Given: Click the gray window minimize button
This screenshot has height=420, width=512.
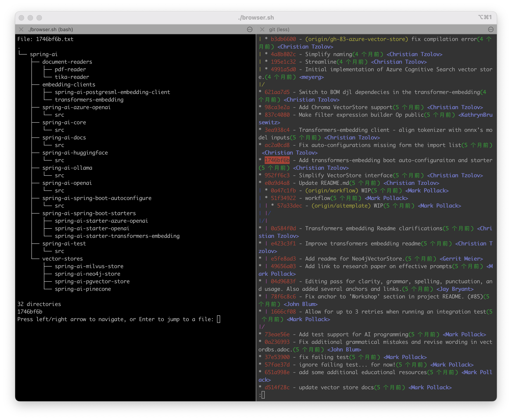Looking at the screenshot, I should click(30, 18).
